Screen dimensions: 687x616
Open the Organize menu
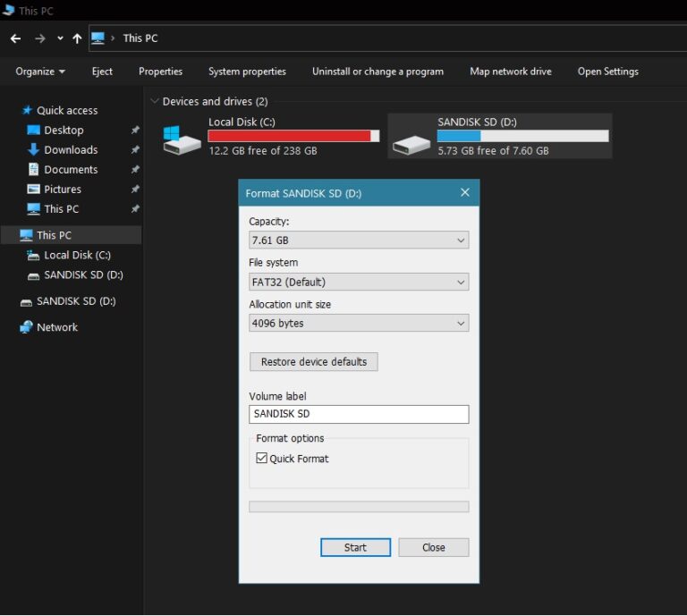point(40,72)
